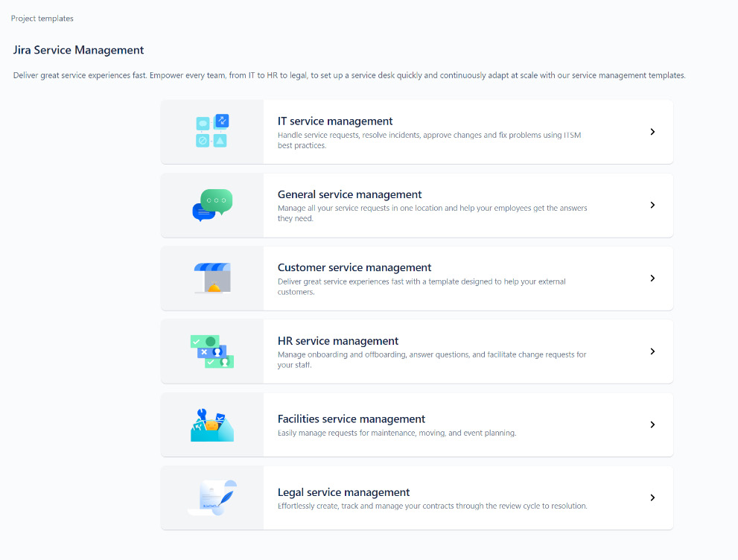This screenshot has height=560, width=738.
Task: Choose the Customer service management title
Action: click(354, 268)
